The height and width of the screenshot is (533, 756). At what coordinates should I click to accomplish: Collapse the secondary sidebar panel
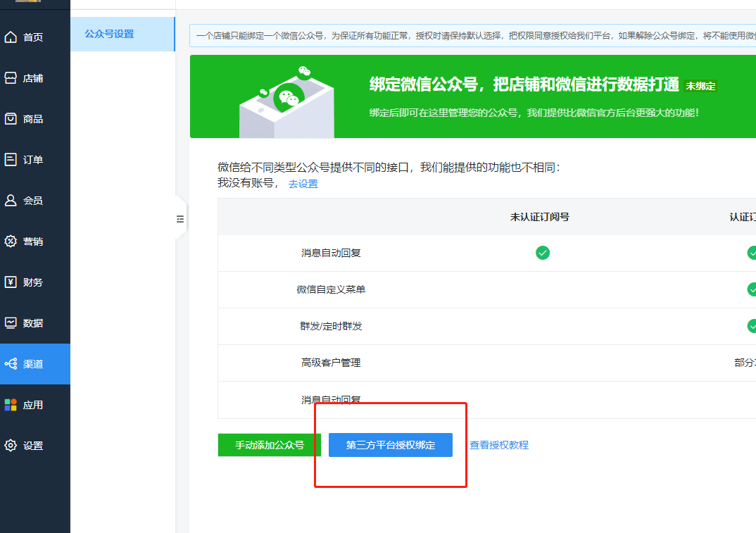[x=180, y=219]
